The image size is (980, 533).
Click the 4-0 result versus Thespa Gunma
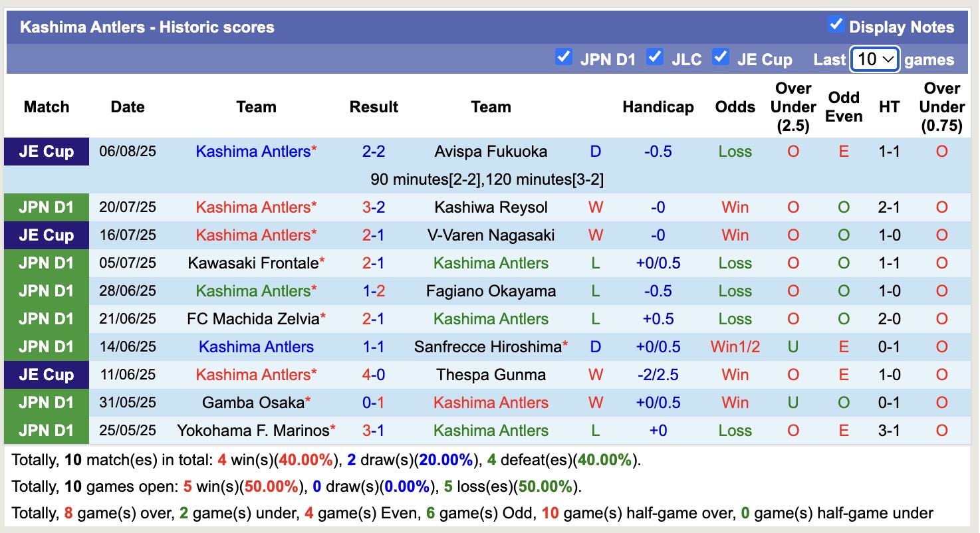click(x=374, y=375)
